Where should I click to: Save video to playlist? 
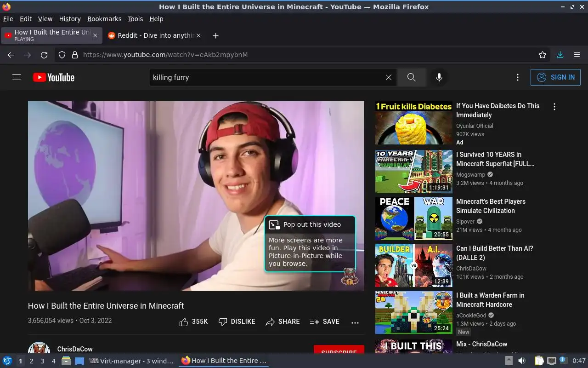point(325,322)
